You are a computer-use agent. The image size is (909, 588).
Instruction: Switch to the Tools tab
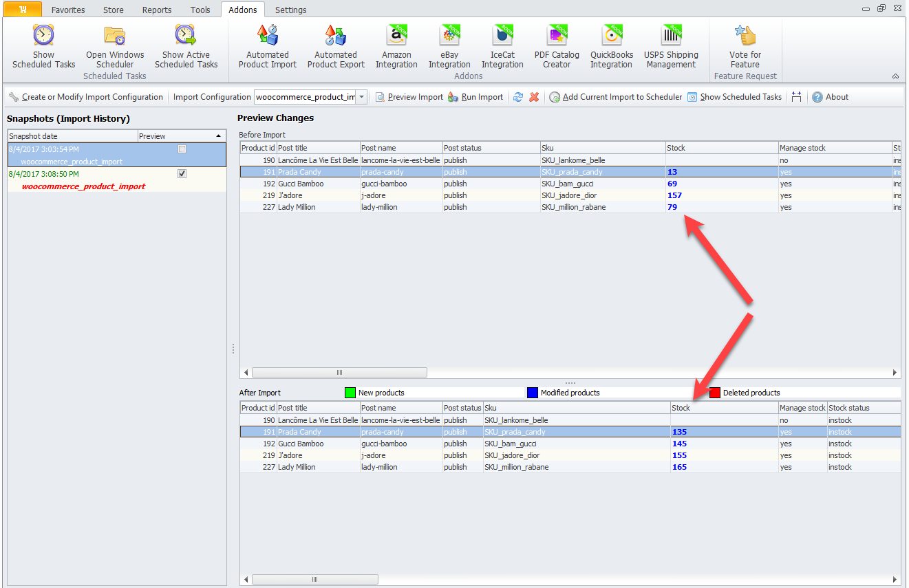[x=200, y=10]
